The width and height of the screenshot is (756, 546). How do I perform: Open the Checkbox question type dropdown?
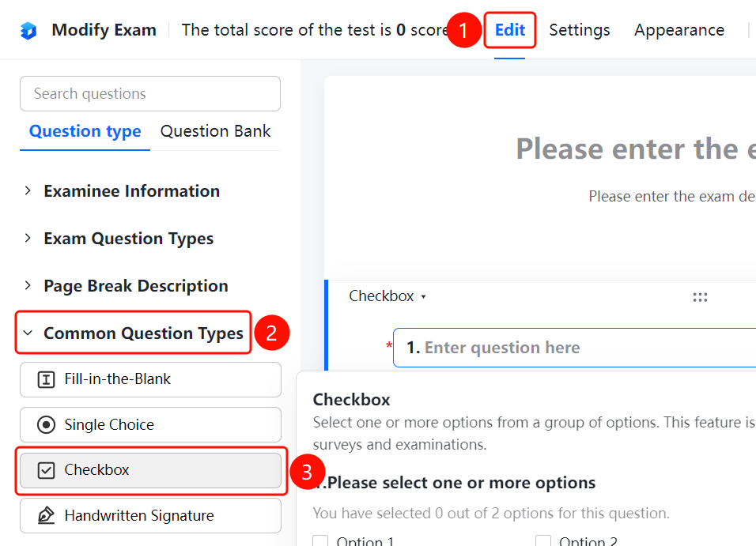click(x=387, y=296)
